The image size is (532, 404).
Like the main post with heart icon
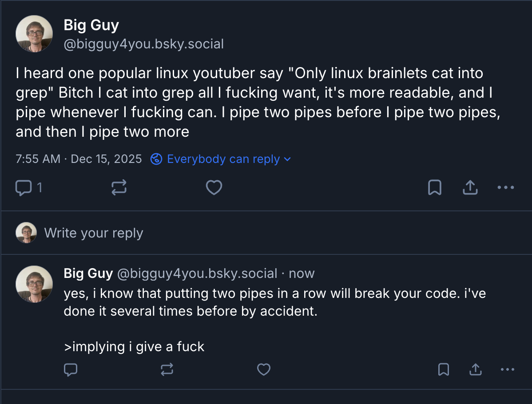pyautogui.click(x=214, y=188)
